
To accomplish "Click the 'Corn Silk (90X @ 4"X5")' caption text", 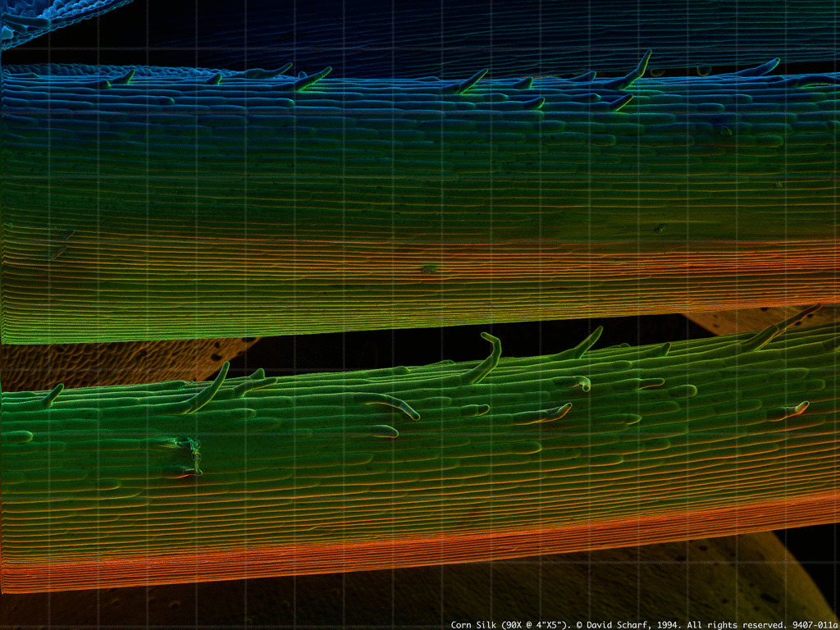I will (510, 624).
